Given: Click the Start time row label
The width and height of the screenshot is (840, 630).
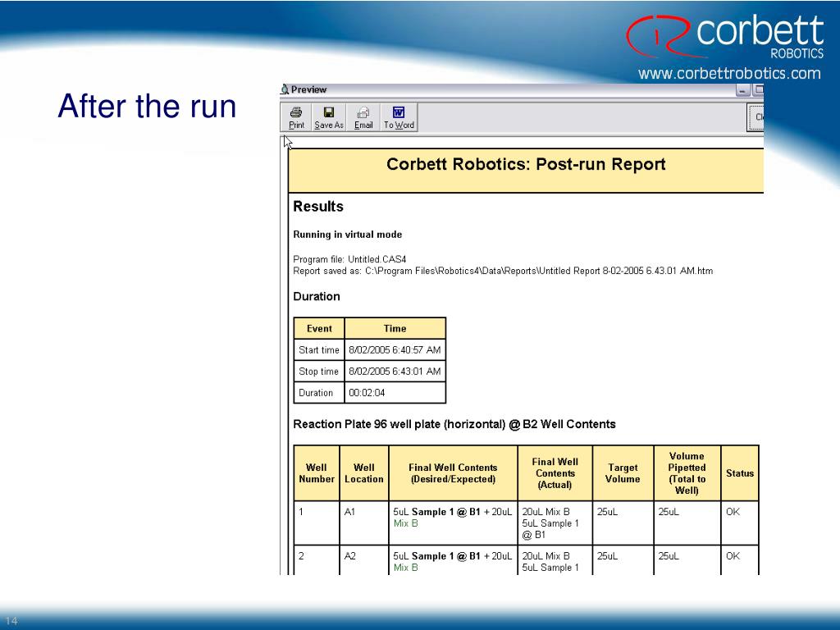Looking at the screenshot, I should tap(319, 349).
